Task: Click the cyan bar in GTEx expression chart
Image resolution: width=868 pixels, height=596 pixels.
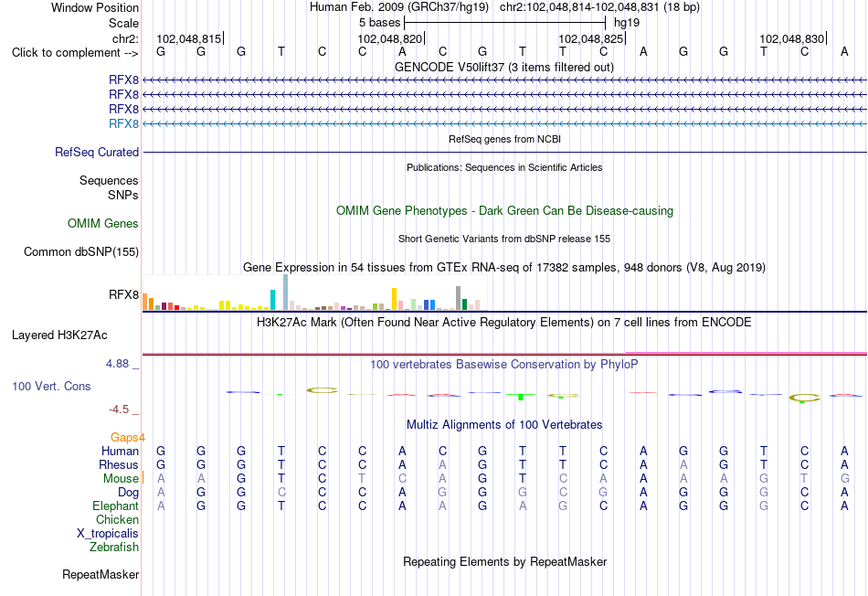Action: (x=272, y=300)
